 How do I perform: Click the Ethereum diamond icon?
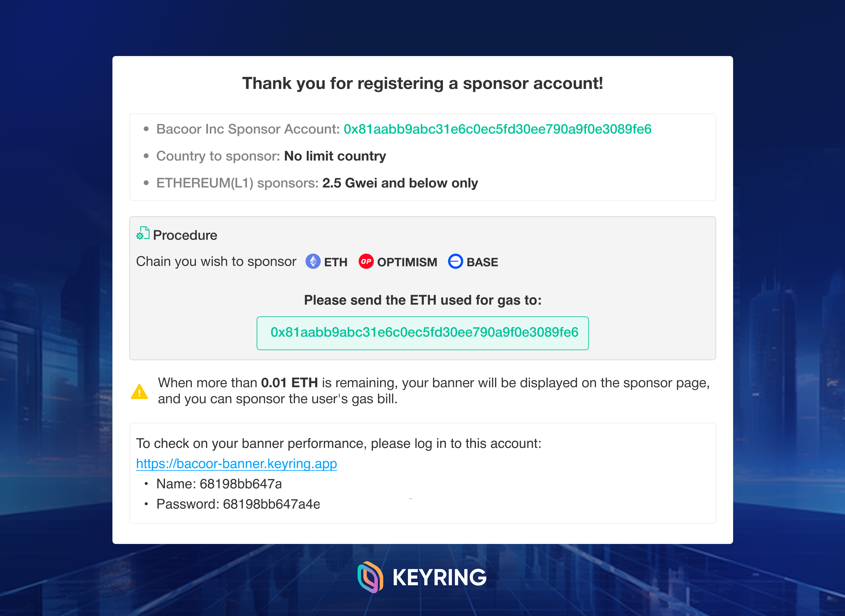(313, 261)
